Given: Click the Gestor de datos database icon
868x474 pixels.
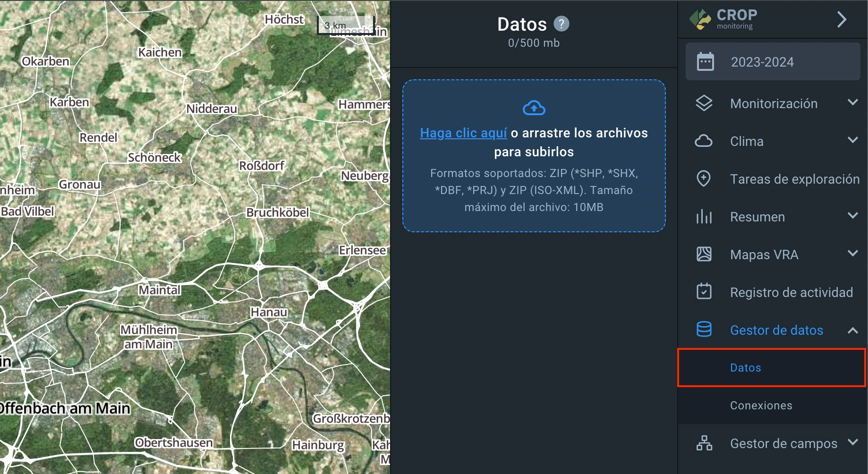Looking at the screenshot, I should (704, 330).
